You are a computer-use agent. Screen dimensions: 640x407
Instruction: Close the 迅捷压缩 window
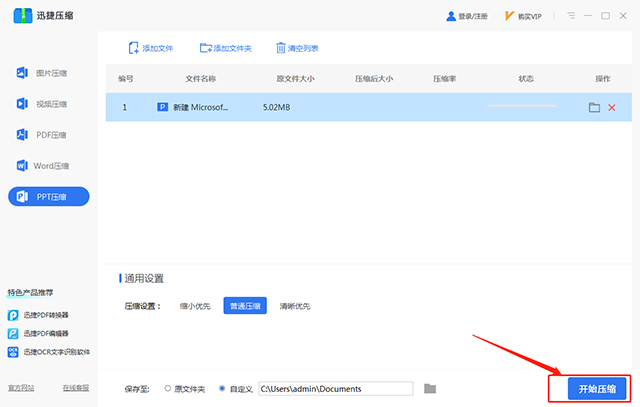tap(623, 16)
